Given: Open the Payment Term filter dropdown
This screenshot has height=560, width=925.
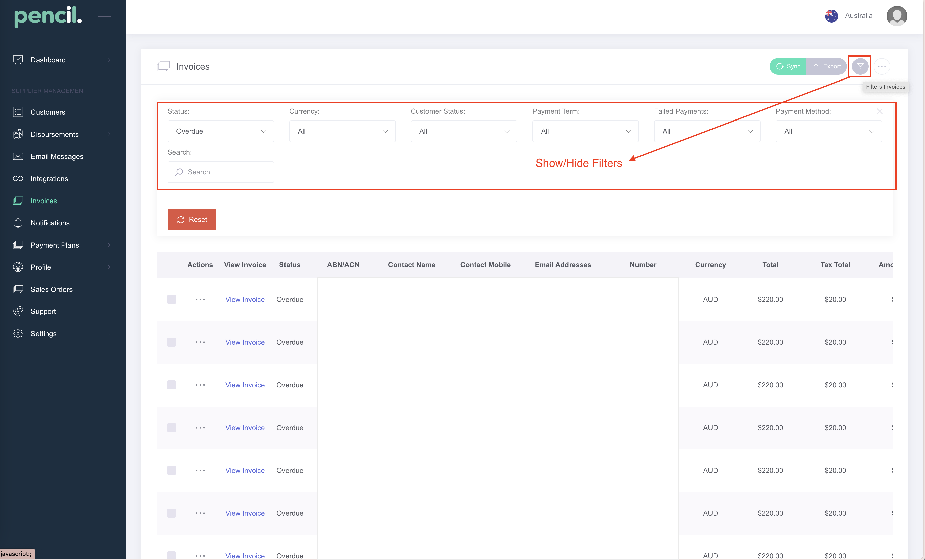Looking at the screenshot, I should point(586,131).
